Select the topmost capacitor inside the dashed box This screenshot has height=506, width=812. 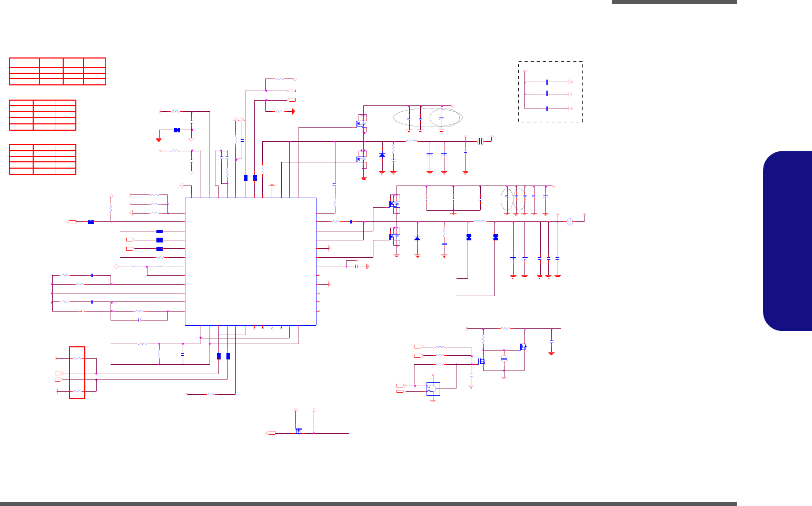pyautogui.click(x=548, y=82)
